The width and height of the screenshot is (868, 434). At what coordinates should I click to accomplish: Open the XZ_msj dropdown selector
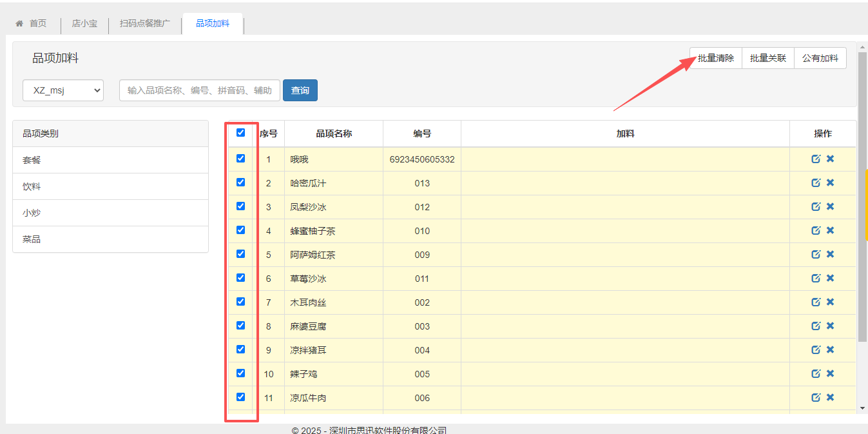click(63, 90)
